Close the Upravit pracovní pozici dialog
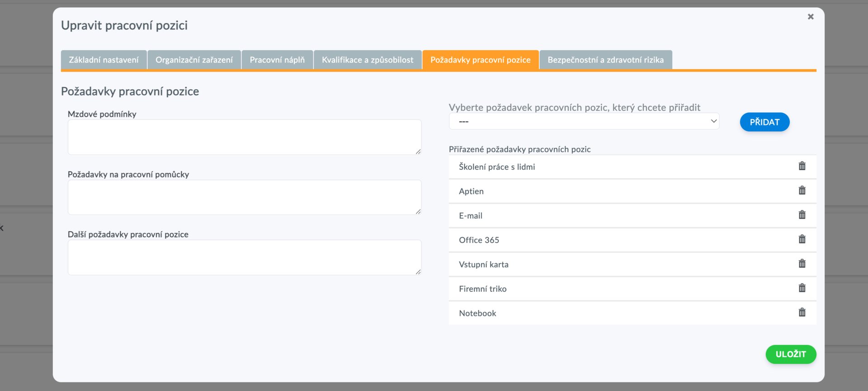The image size is (868, 391). coord(811,17)
